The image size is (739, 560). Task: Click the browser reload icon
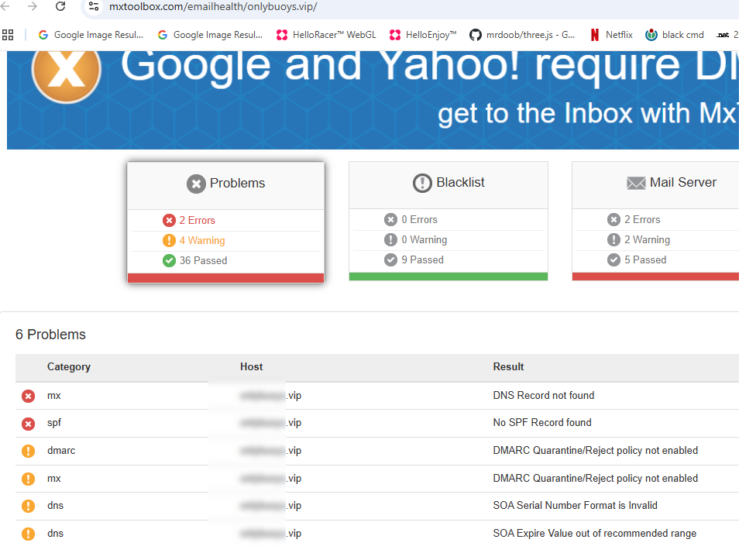click(x=60, y=6)
